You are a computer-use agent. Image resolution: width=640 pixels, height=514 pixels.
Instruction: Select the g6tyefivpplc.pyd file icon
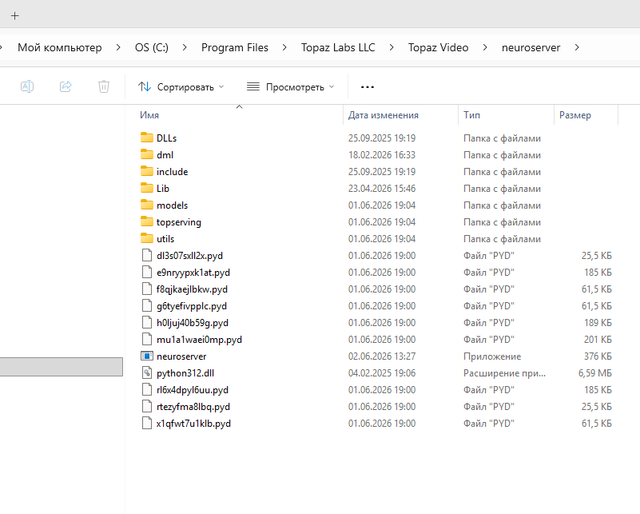(147, 305)
